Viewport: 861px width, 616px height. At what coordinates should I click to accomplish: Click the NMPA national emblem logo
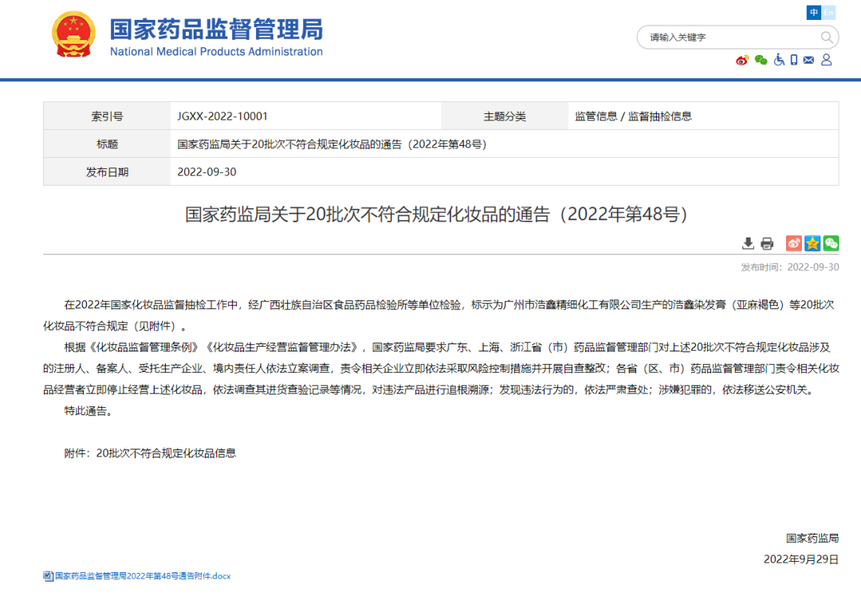click(74, 36)
